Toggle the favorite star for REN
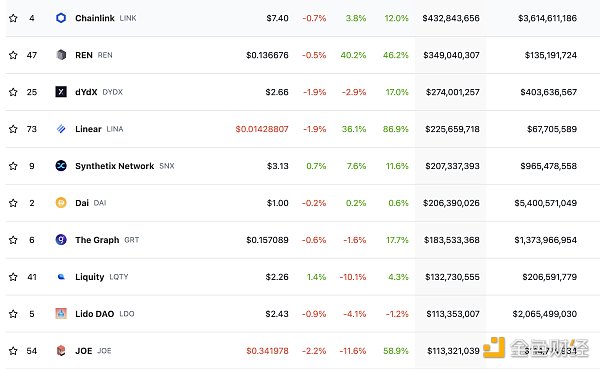Viewport: 600px width, 369px height. tap(13, 55)
